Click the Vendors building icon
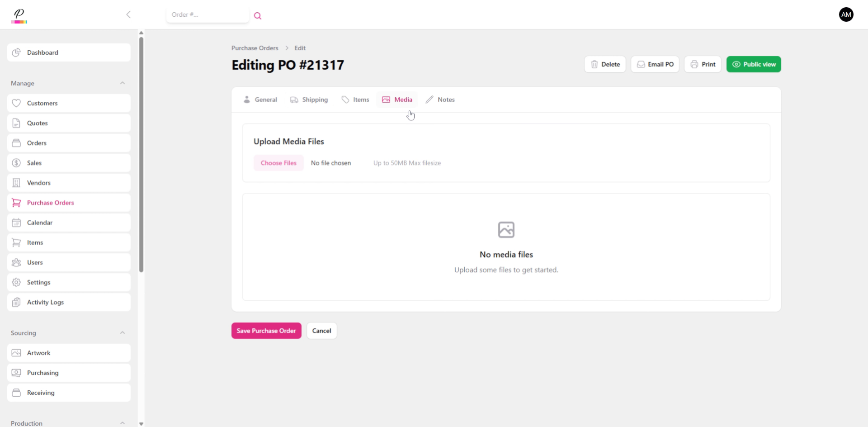Viewport: 868px width, 427px height. (x=16, y=182)
